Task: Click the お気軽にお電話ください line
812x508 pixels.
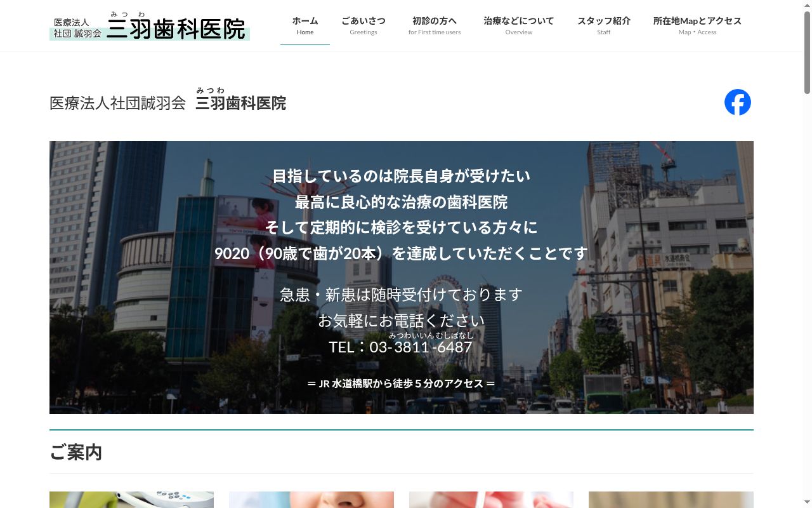Action: coord(401,321)
